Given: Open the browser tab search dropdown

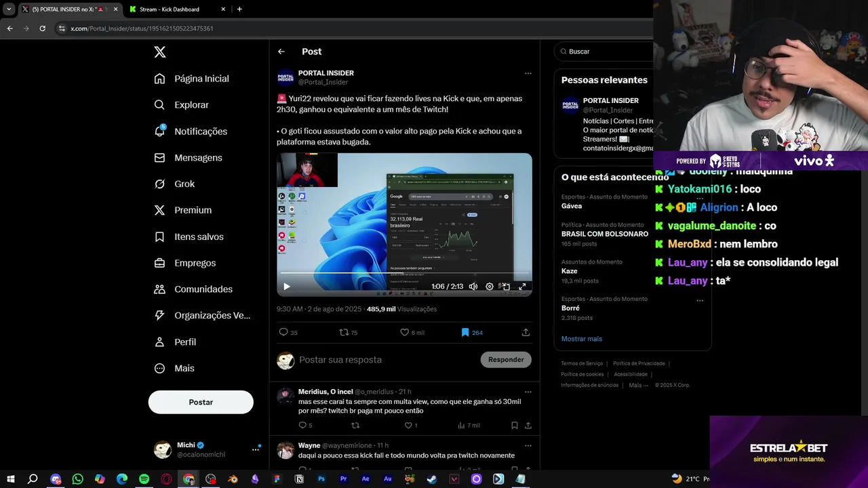Looking at the screenshot, I should coord(9,9).
